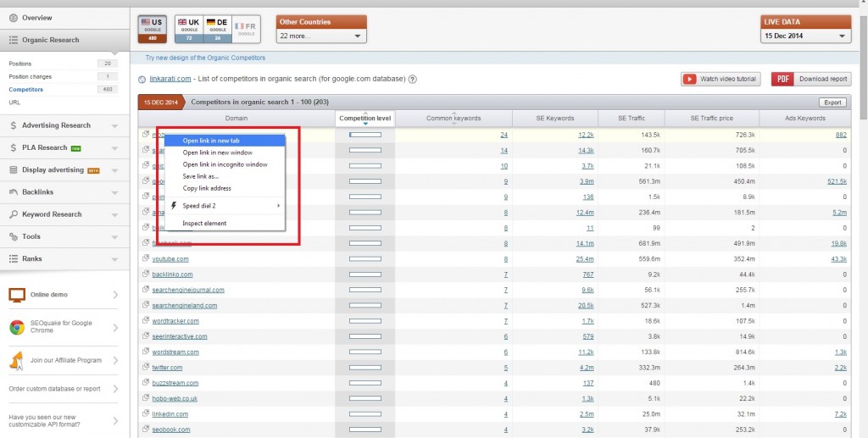Image resolution: width=868 pixels, height=438 pixels.
Task: Expand the Tools section arrow
Action: 114,237
